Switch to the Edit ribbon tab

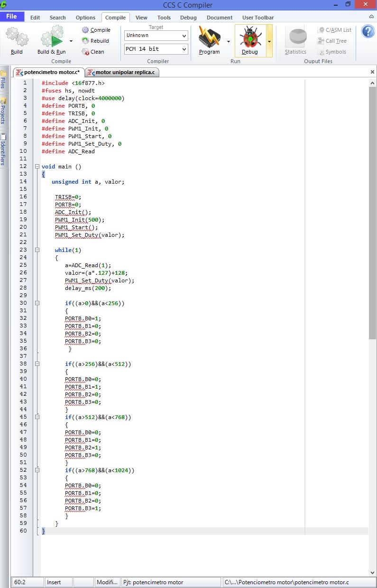point(35,18)
